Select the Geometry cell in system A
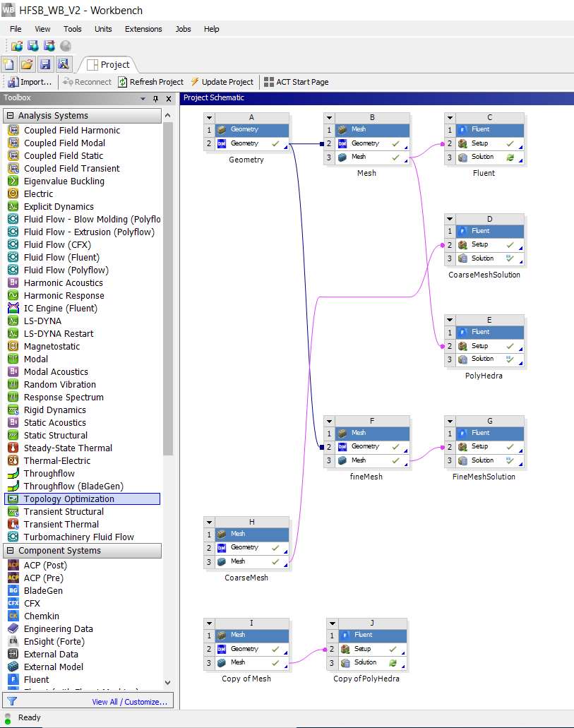The width and height of the screenshot is (574, 728). click(251, 143)
